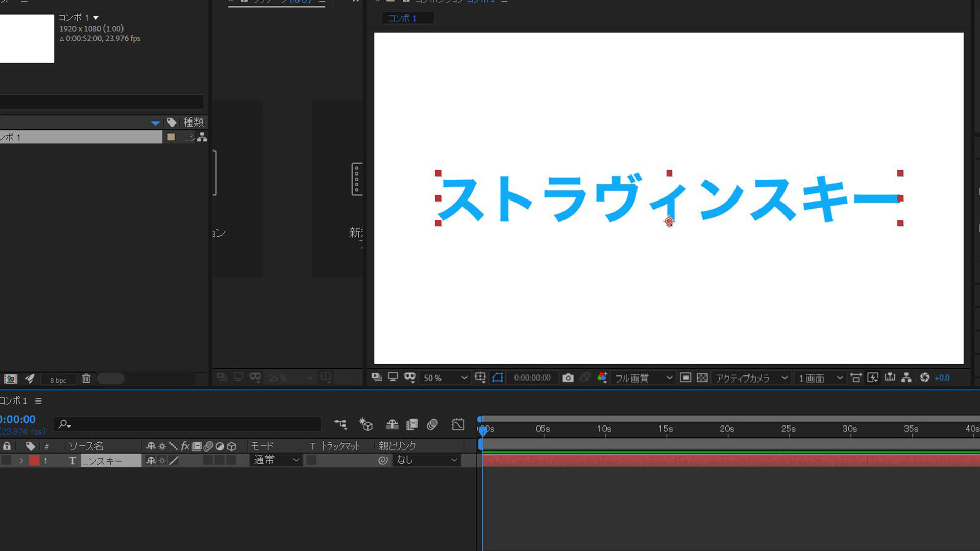Take a snapshot with camera icon
Image resolution: width=980 pixels, height=551 pixels.
pos(568,378)
